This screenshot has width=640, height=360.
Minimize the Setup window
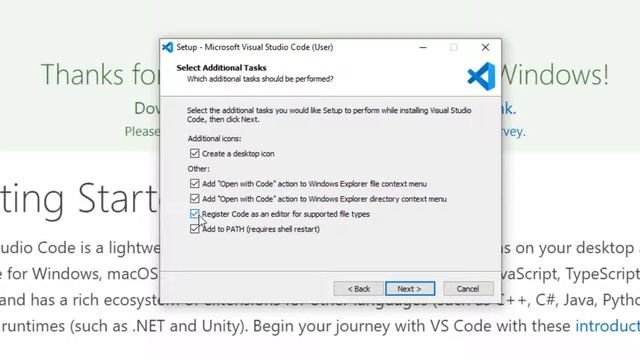click(x=423, y=47)
